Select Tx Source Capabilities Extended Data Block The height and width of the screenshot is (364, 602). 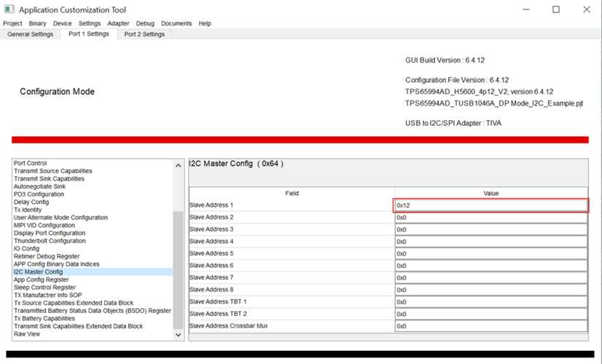click(x=74, y=303)
